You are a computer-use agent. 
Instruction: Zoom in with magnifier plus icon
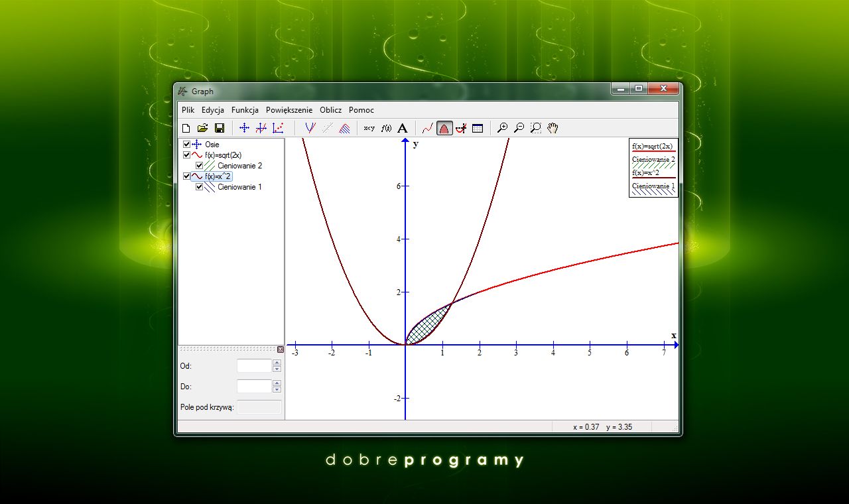click(x=502, y=128)
